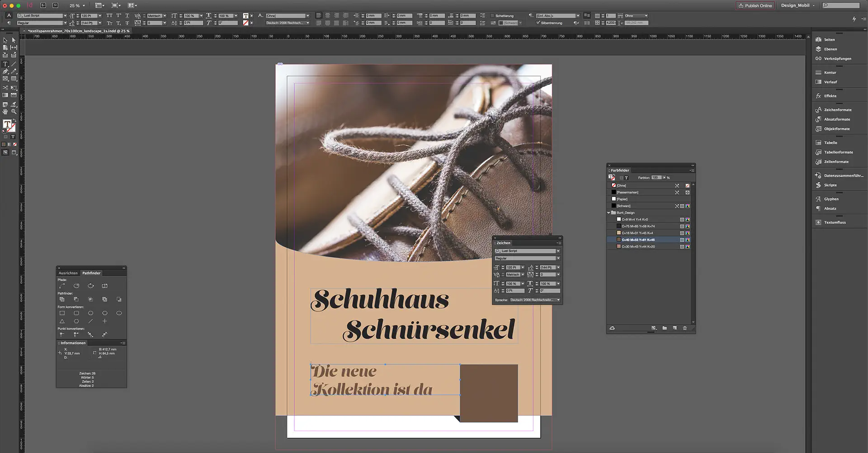Select the Zoom tool

point(14,111)
